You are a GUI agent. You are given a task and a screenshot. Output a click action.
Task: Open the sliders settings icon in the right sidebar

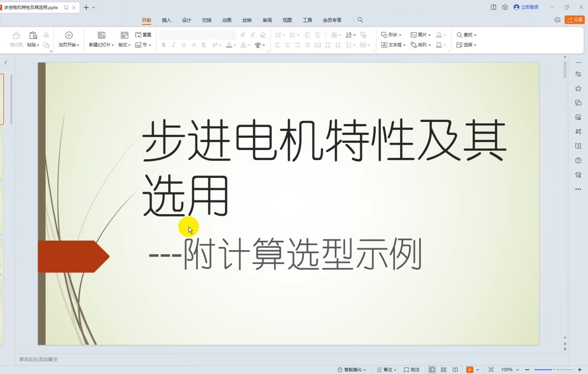tap(578, 74)
